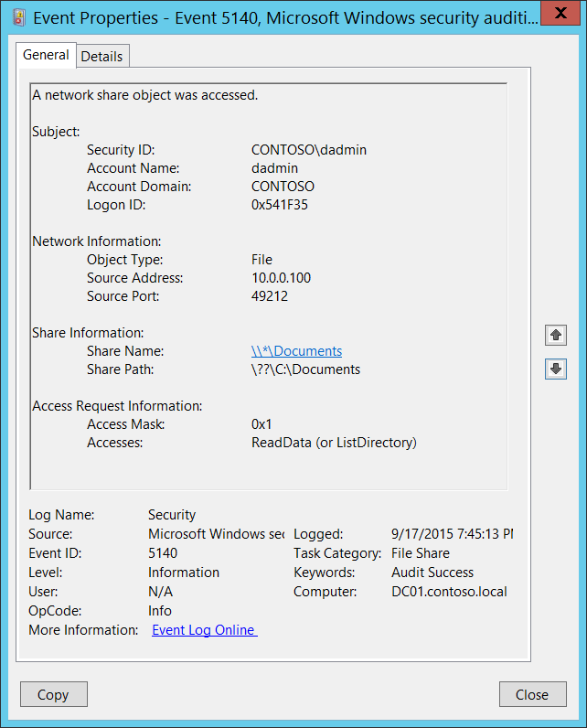587x728 pixels.
Task: Click the Source field Microsoft Windows text
Action: [216, 534]
